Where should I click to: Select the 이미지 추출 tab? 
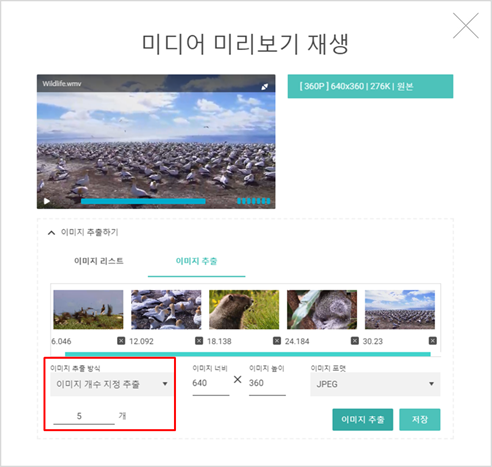pos(196,261)
